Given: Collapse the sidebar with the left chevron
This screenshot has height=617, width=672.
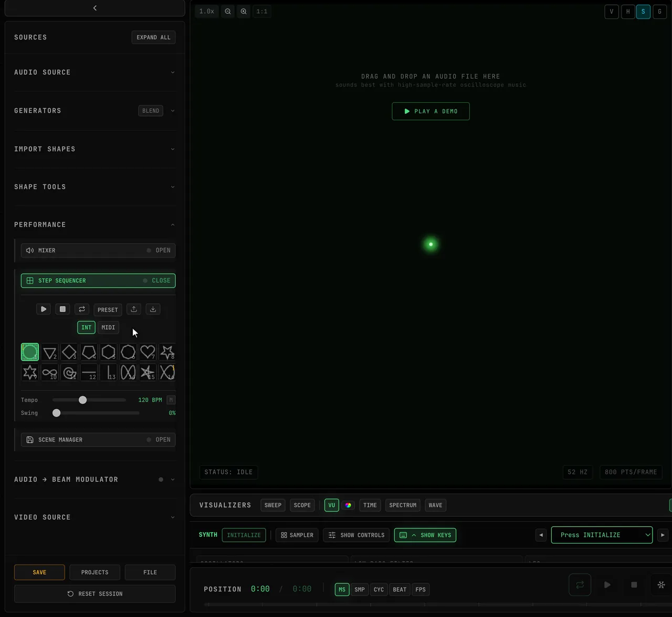Looking at the screenshot, I should 95,8.
